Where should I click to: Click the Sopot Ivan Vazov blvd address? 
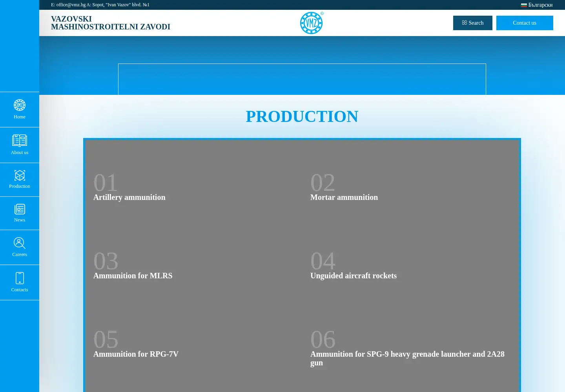[x=121, y=5]
